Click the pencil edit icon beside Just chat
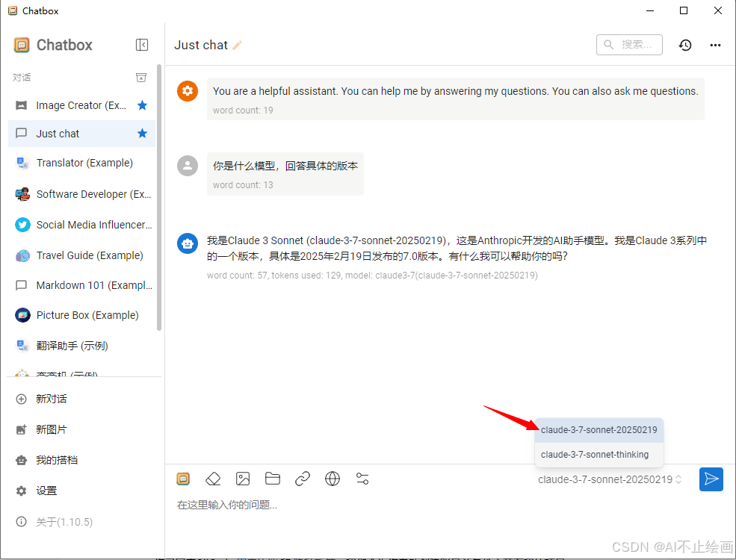 pyautogui.click(x=238, y=45)
